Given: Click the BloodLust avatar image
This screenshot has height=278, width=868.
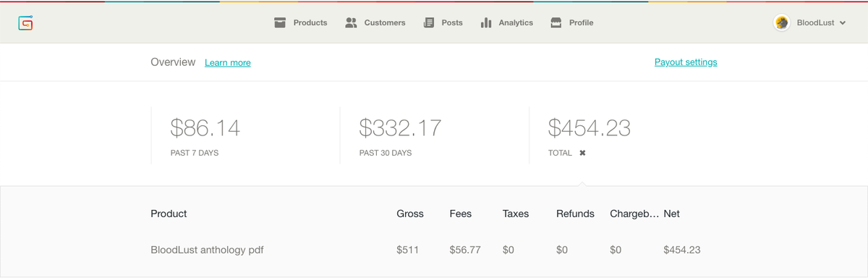Looking at the screenshot, I should click(x=782, y=23).
